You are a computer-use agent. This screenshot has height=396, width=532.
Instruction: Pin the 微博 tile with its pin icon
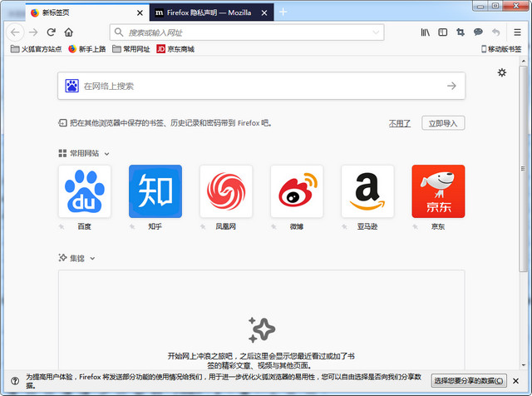click(273, 226)
